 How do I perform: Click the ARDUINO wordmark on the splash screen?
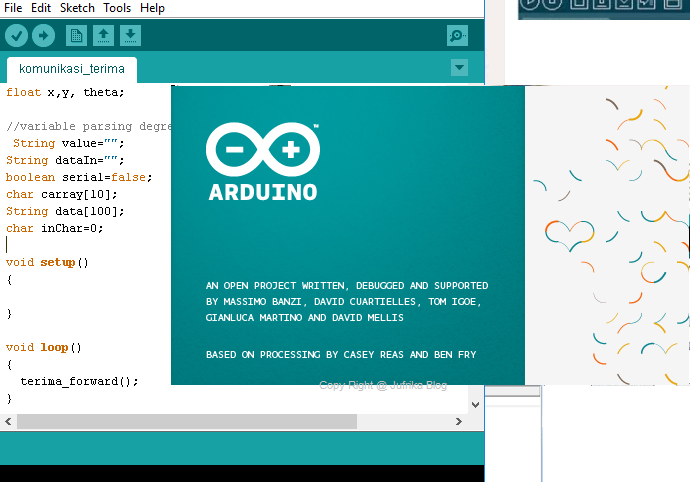pos(263,192)
